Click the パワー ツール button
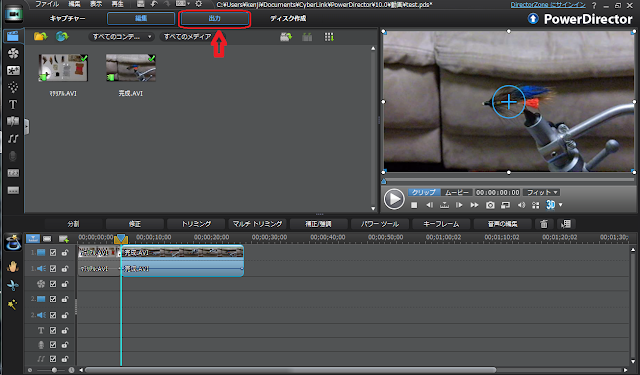640x375 pixels. click(x=380, y=224)
